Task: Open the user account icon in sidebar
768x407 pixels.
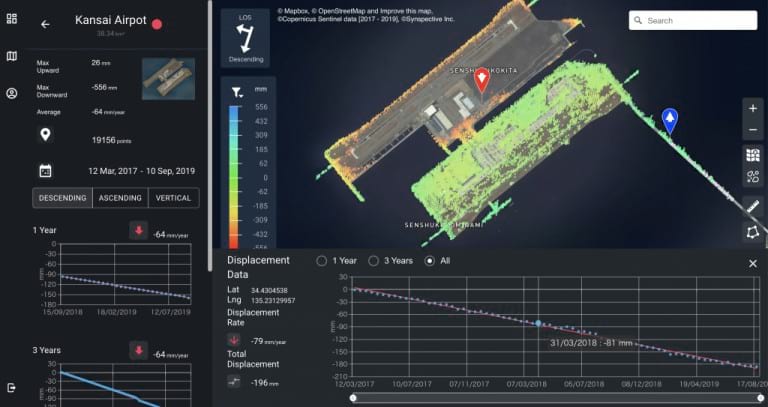Action: [x=12, y=94]
